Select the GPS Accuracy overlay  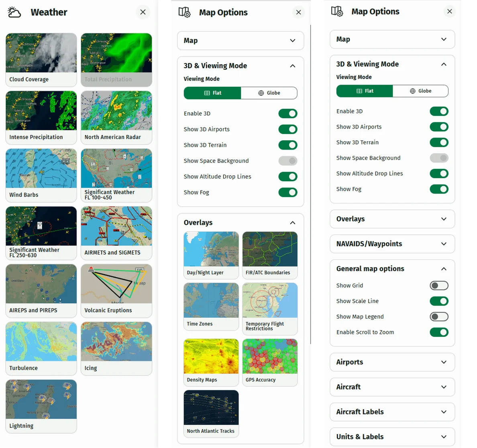click(270, 363)
